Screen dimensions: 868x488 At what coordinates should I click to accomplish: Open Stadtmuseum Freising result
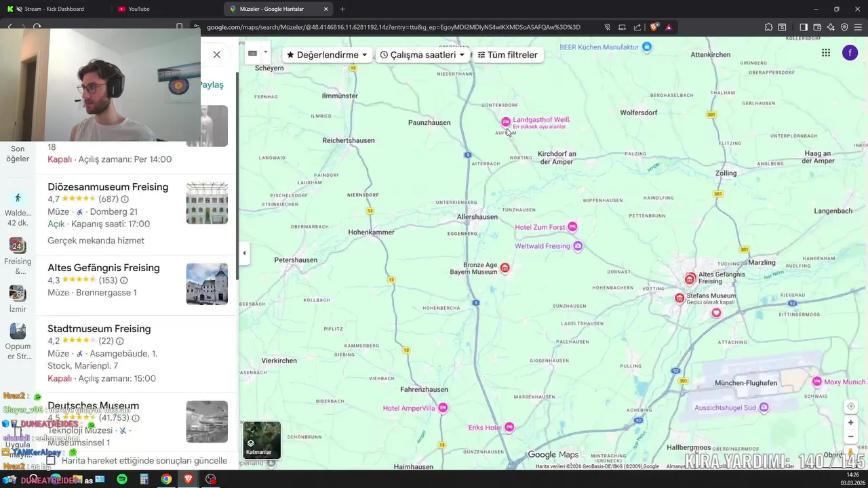pyautogui.click(x=99, y=329)
